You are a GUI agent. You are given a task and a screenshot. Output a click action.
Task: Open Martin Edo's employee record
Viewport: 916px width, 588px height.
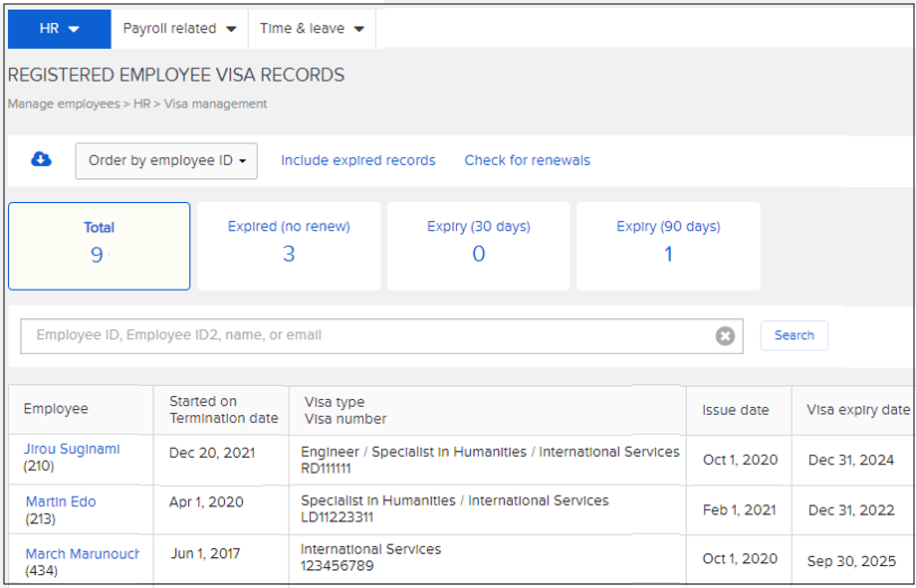59,501
